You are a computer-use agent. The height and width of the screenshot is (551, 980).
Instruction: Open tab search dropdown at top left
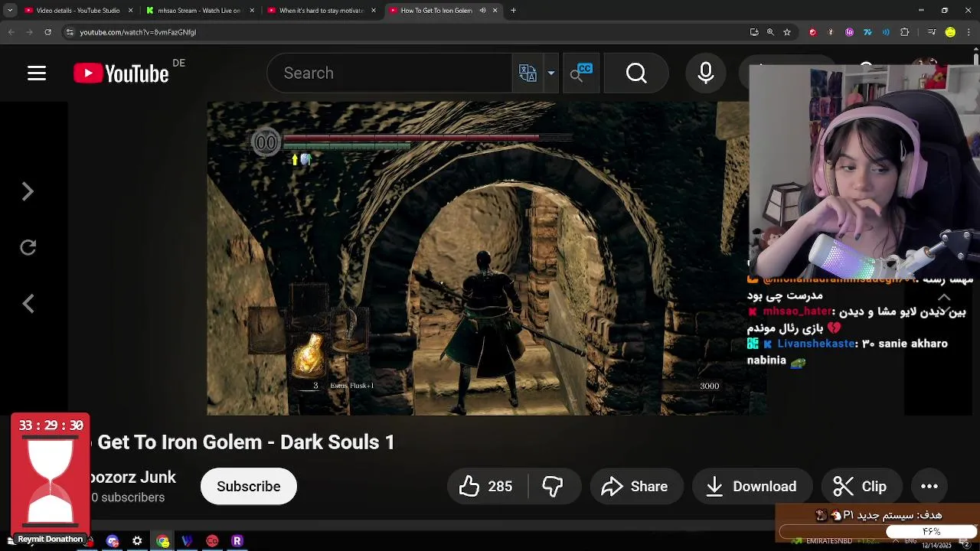(x=10, y=11)
